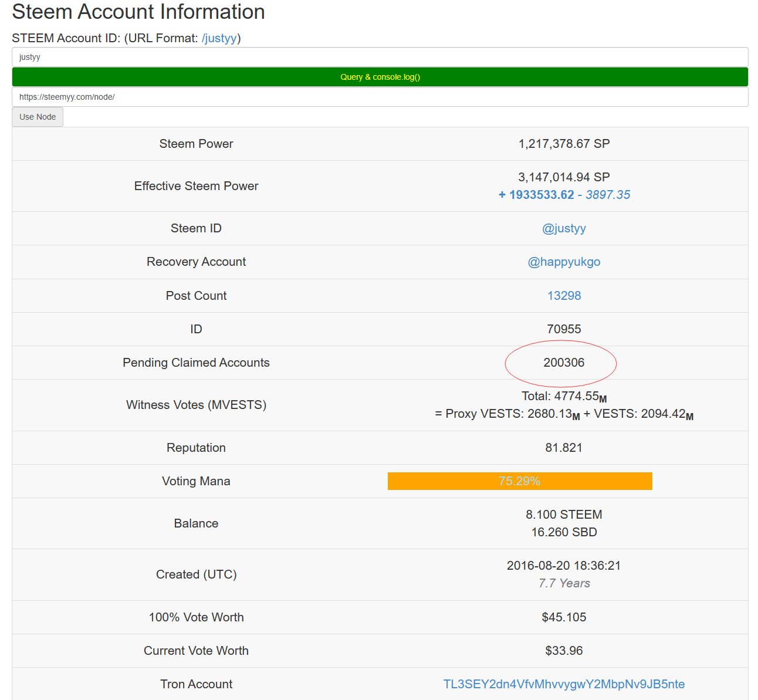
Task: Click the Reputation row label
Action: [196, 448]
